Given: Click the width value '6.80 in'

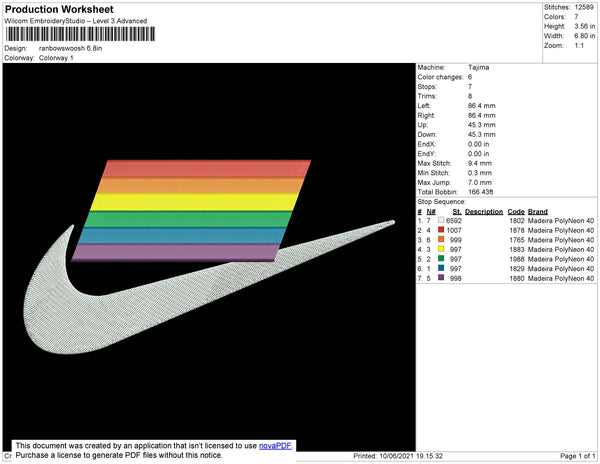Looking at the screenshot, I should pos(584,36).
